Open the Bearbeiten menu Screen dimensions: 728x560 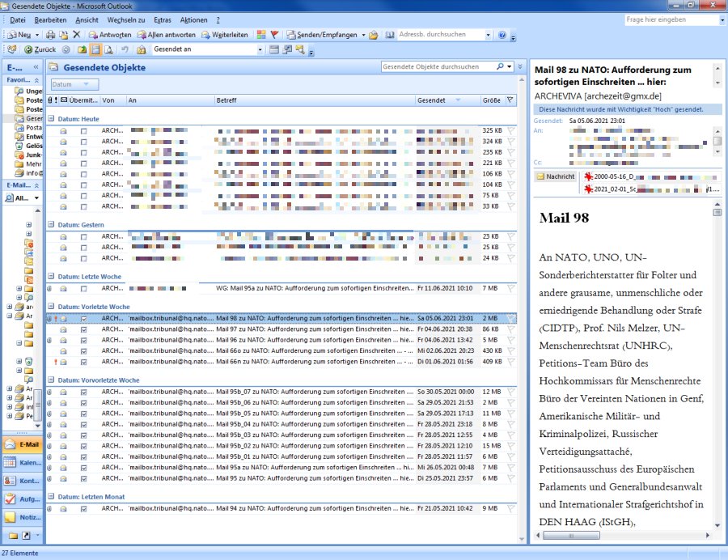[50, 20]
